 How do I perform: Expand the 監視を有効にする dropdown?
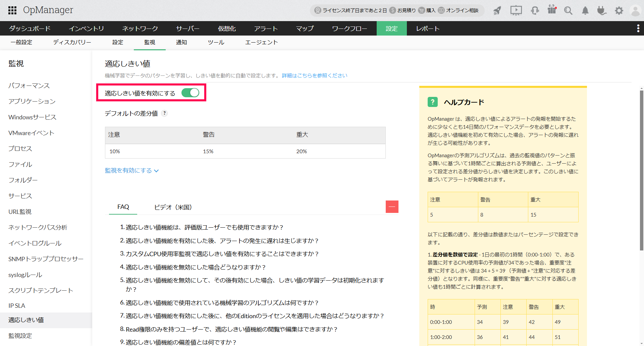point(132,171)
